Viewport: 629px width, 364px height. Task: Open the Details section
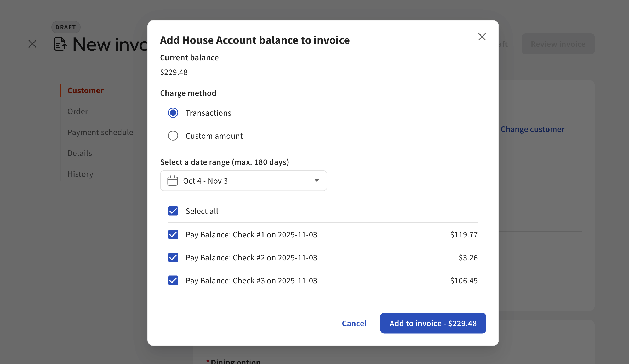point(79,153)
